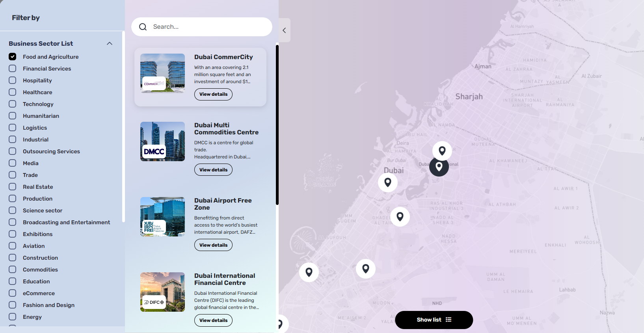The height and width of the screenshot is (333, 644).
Task: Collapse the free zone list panel arrow
Action: pos(284,30)
